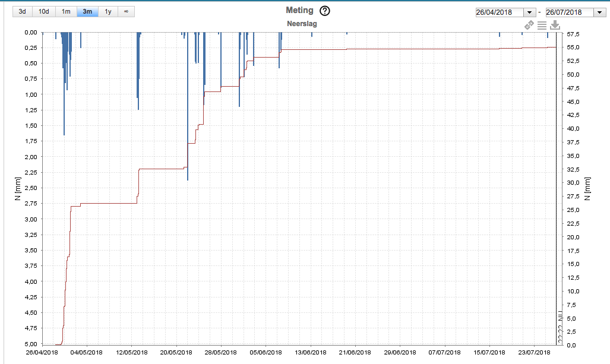
Task: Click the download data icon
Action: (555, 26)
